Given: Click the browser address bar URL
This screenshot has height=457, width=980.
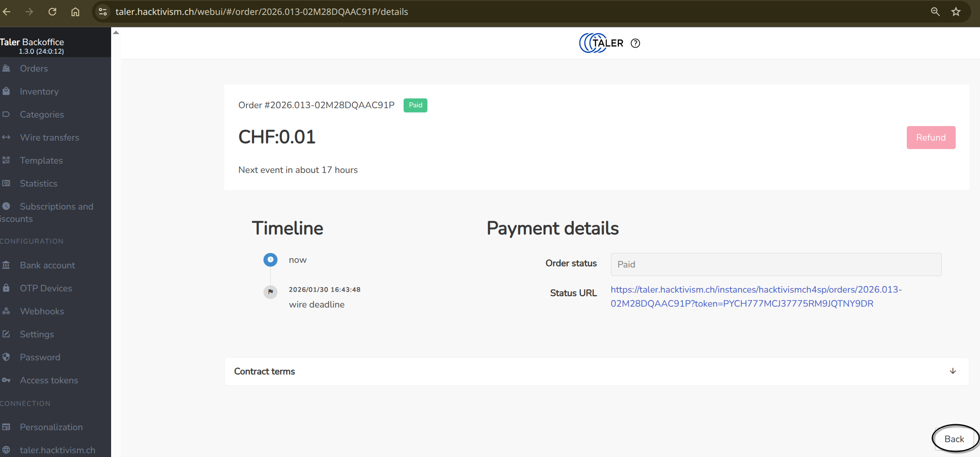Looking at the screenshot, I should (261, 11).
